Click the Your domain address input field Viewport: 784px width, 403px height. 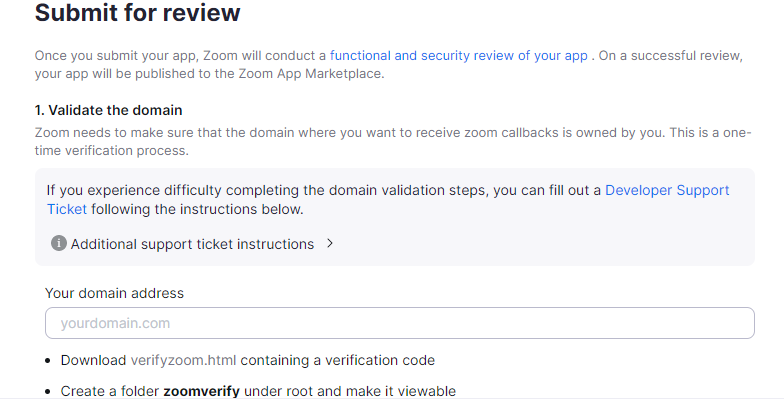click(399, 323)
